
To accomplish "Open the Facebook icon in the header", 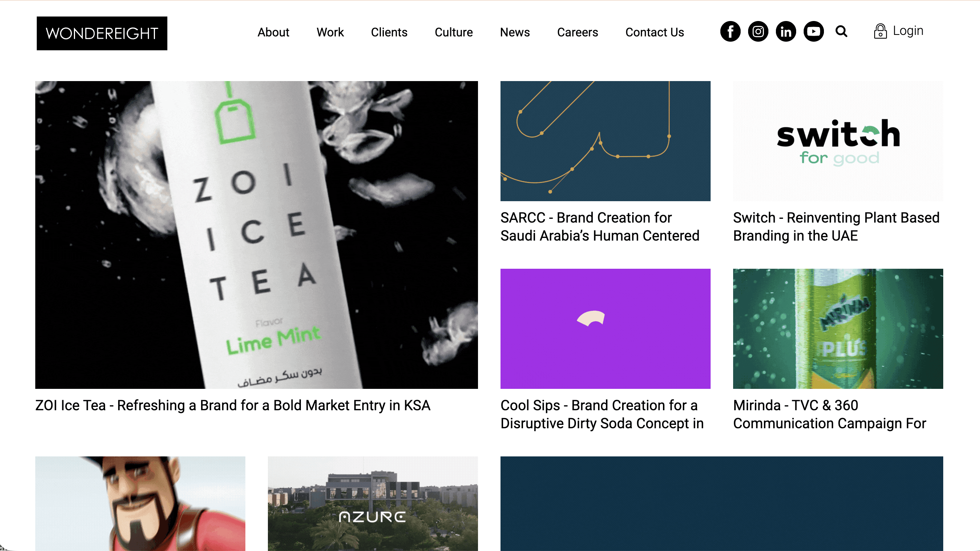I will (x=730, y=32).
